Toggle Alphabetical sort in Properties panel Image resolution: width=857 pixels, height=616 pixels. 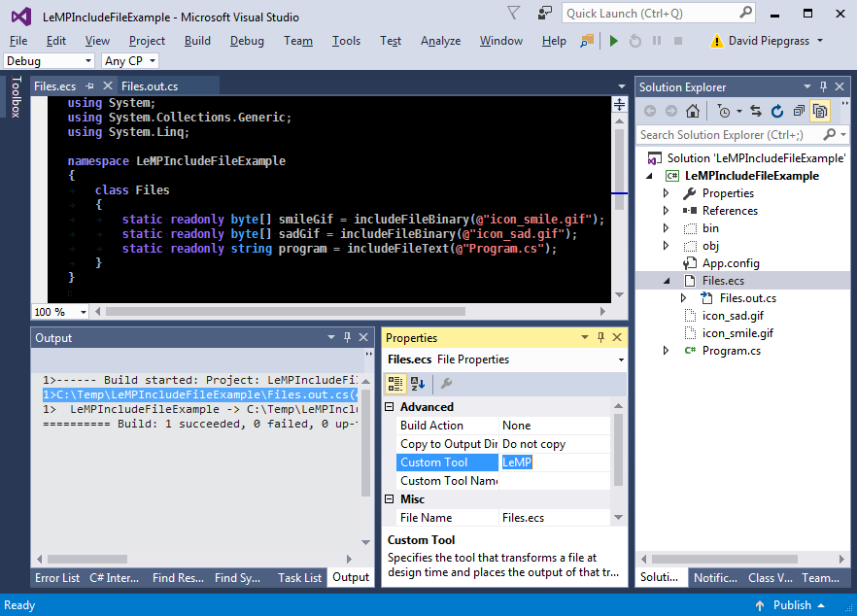(x=418, y=384)
